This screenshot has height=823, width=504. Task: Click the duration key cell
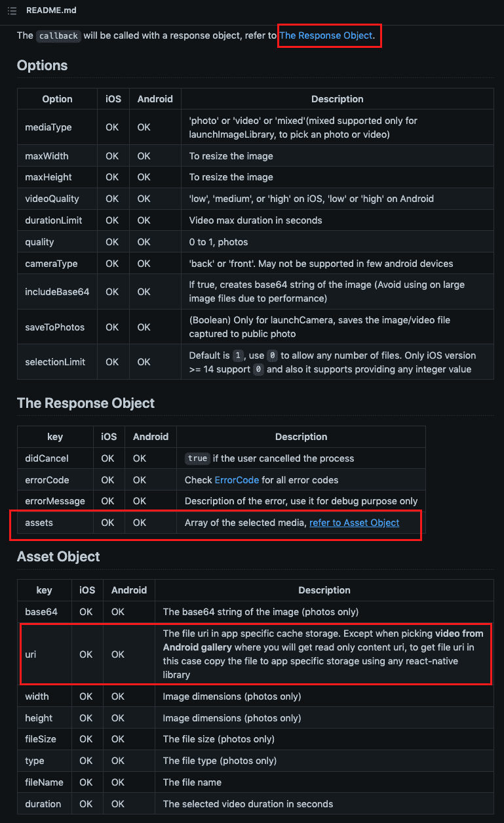coord(45,804)
